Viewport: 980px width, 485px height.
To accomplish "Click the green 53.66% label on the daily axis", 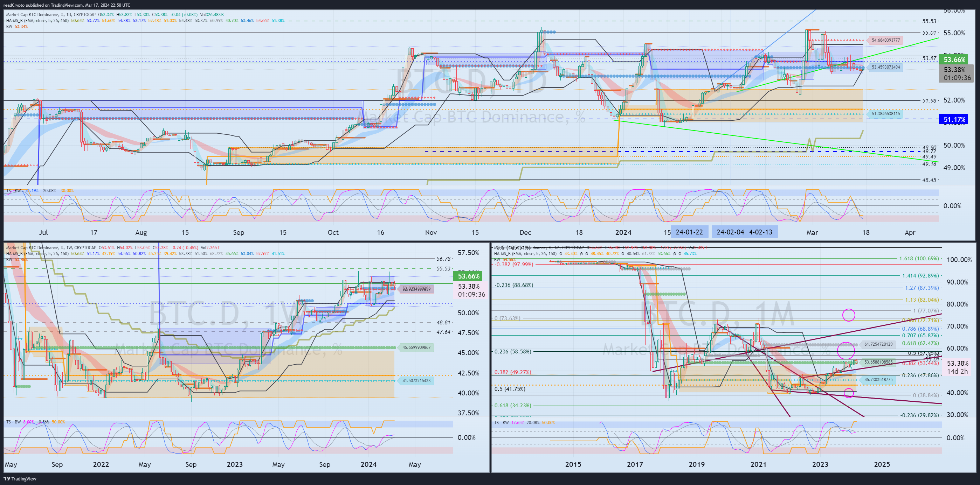I will pos(954,59).
